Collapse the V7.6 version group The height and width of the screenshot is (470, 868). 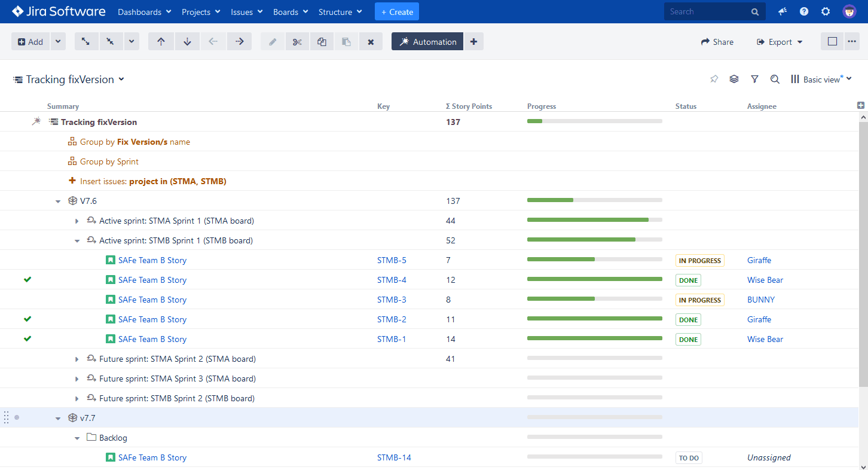tap(58, 202)
